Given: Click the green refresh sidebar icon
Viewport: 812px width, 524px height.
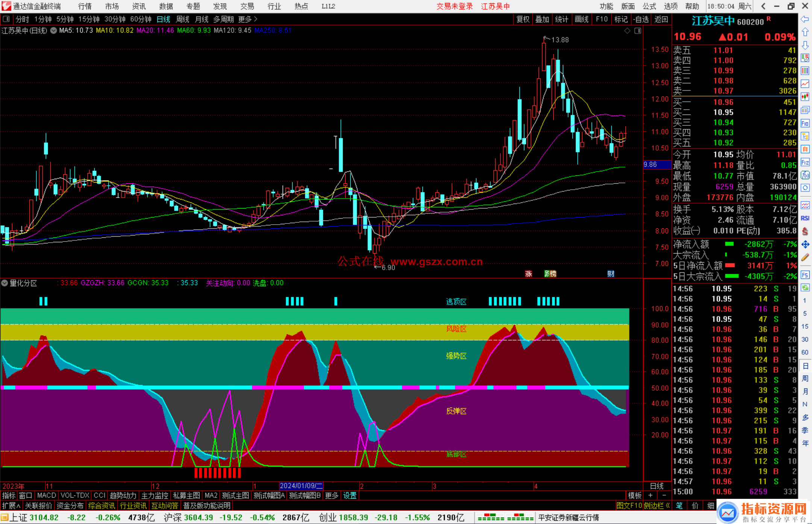Looking at the screenshot, I should pos(805,288).
